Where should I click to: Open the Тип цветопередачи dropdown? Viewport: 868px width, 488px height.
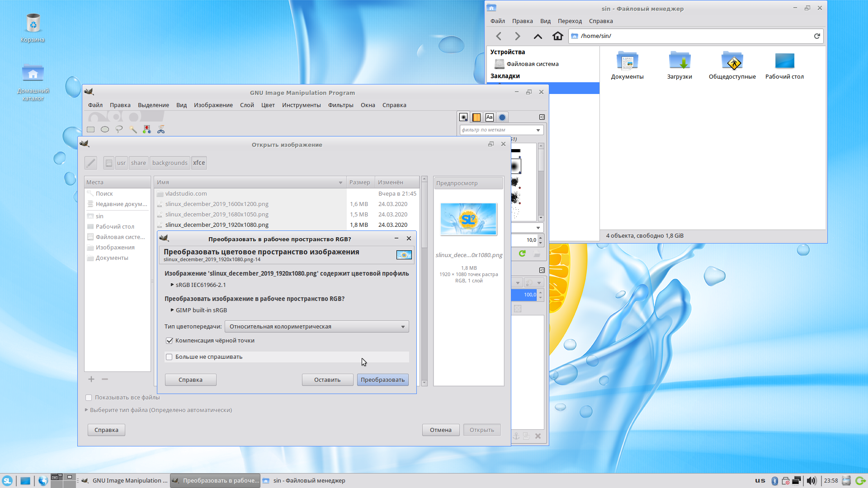[x=316, y=327]
